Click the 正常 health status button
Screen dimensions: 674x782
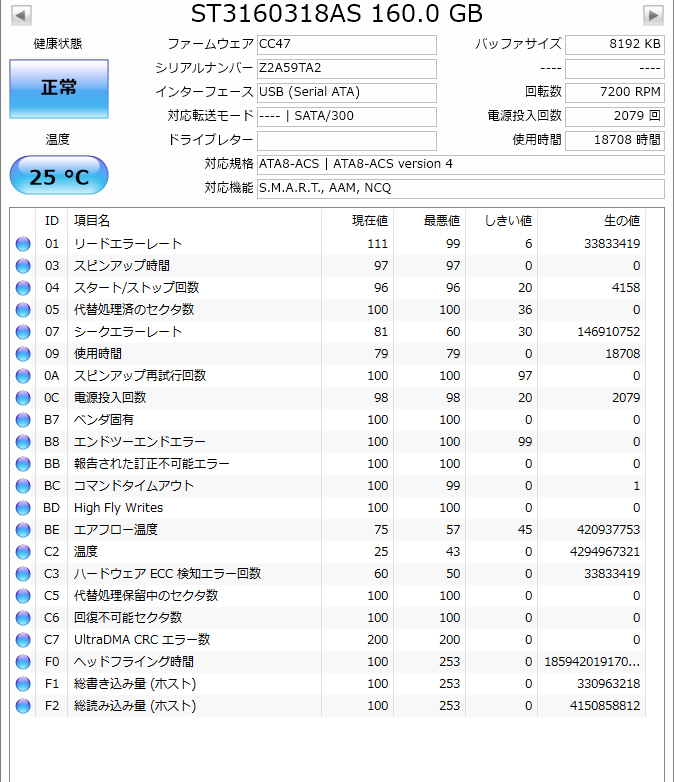59,89
